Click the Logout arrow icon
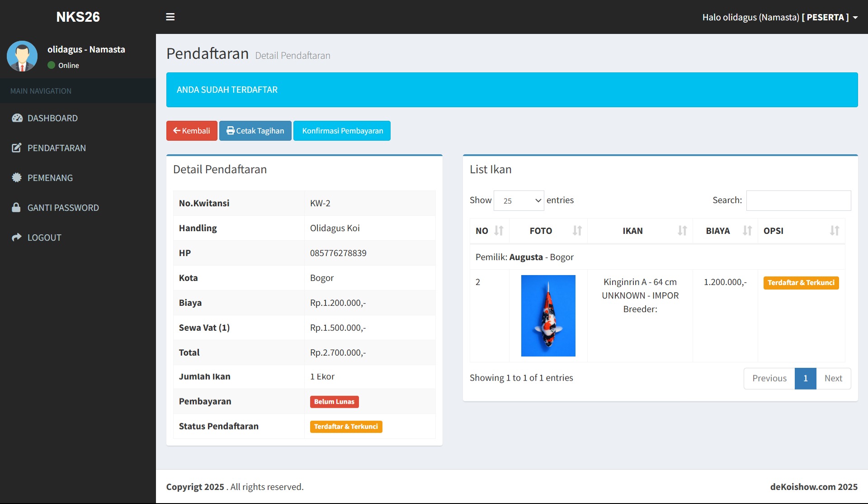The image size is (868, 504). point(17,238)
